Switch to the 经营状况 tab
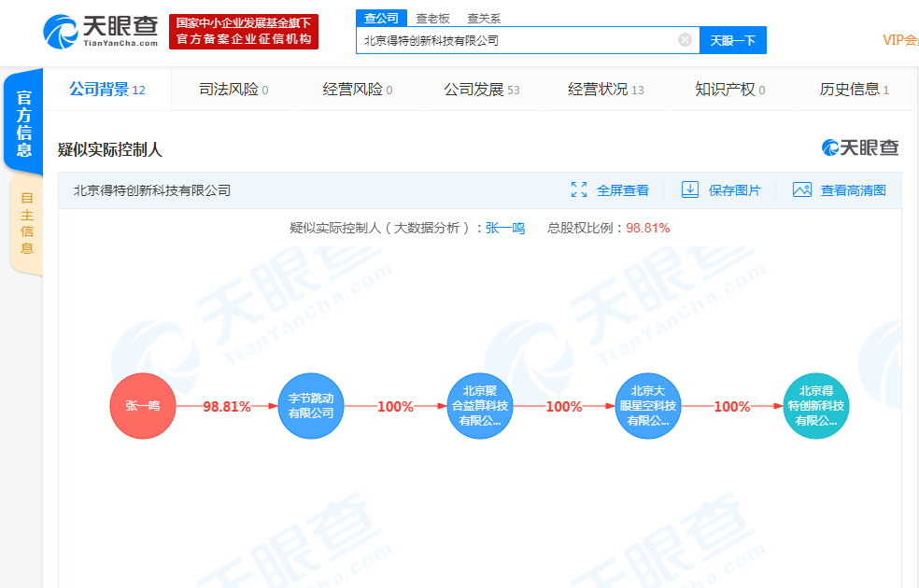 [600, 89]
